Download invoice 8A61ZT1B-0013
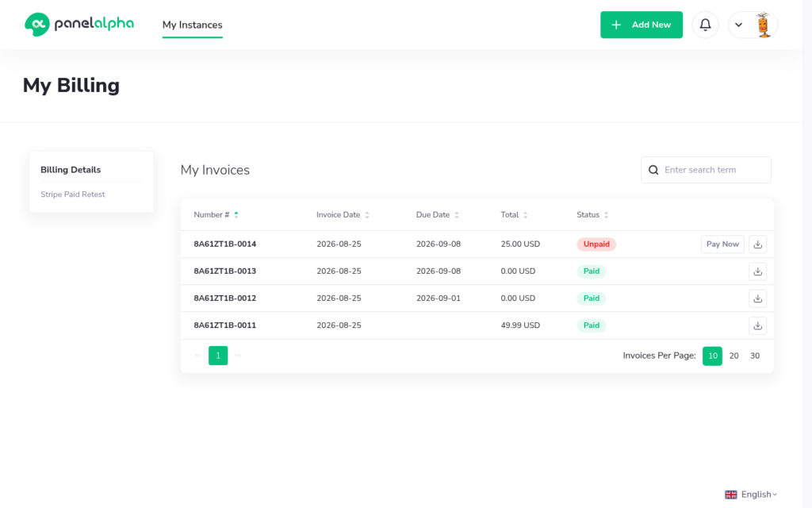 (x=757, y=271)
